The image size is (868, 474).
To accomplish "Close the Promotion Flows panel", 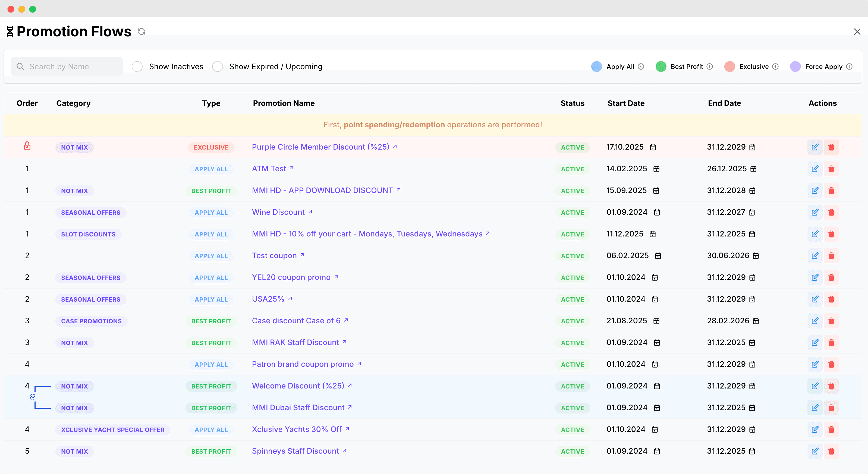I will (857, 32).
